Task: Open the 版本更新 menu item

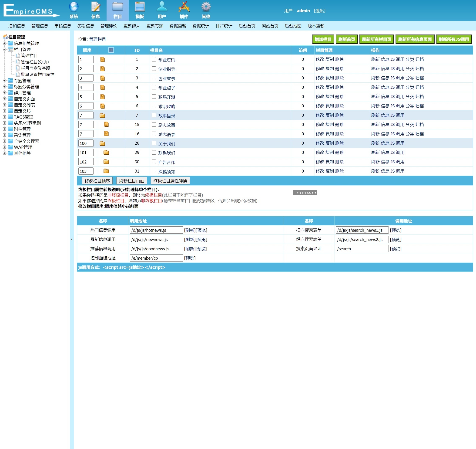Action: point(316,26)
